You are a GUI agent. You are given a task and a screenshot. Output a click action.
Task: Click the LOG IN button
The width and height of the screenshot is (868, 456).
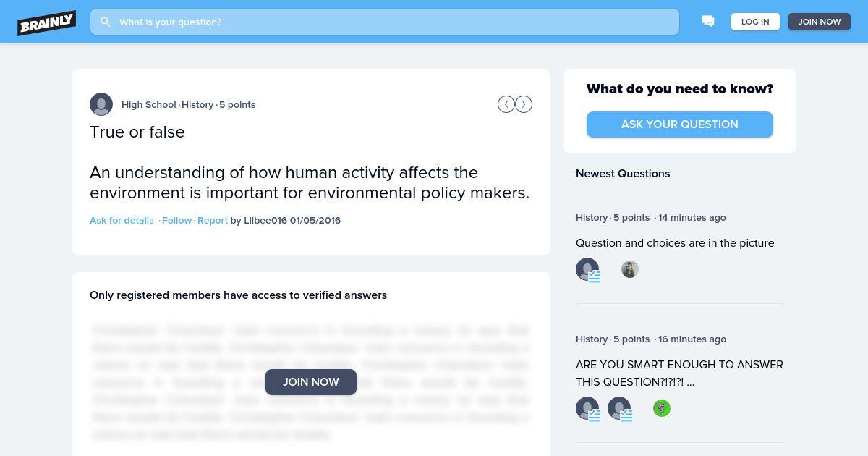[x=755, y=22]
